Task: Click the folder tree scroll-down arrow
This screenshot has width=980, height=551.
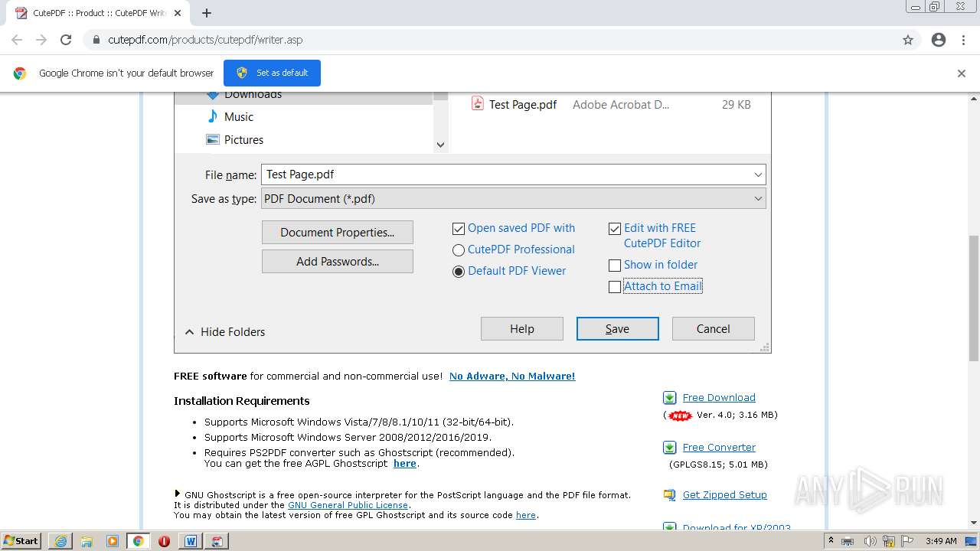Action: (440, 145)
